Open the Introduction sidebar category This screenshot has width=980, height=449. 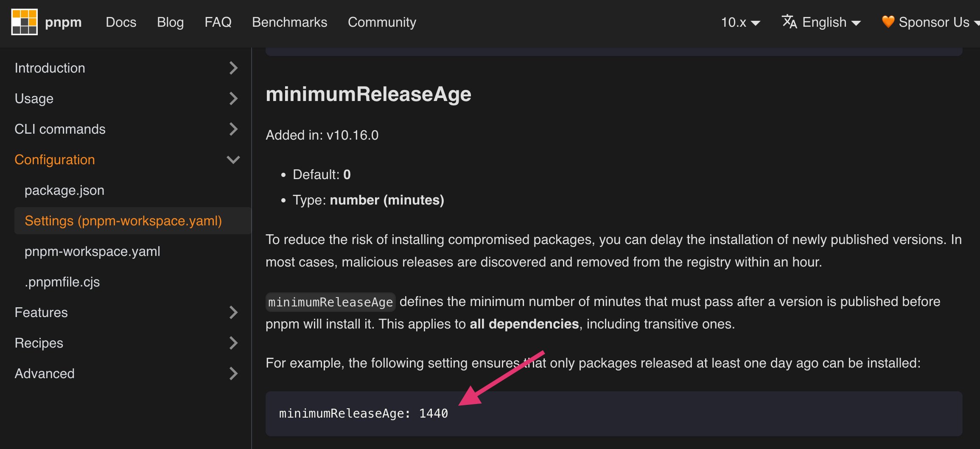click(50, 68)
